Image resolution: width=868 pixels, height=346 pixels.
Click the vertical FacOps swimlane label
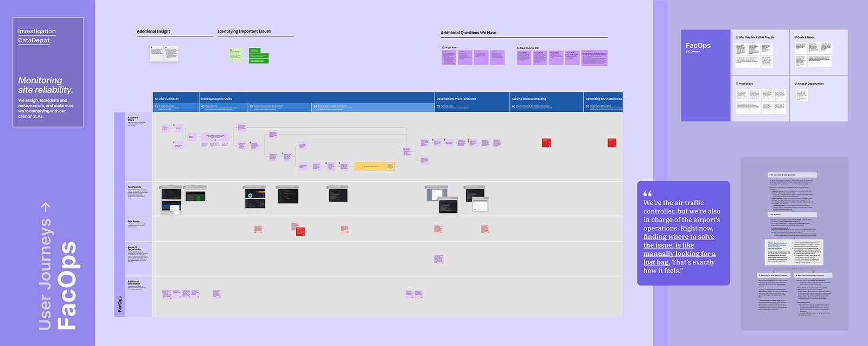(120, 304)
